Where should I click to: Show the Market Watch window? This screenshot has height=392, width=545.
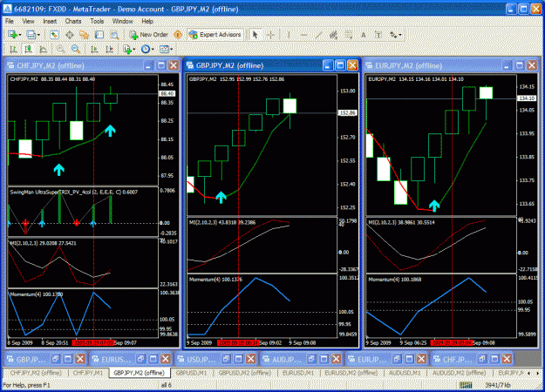(x=54, y=35)
